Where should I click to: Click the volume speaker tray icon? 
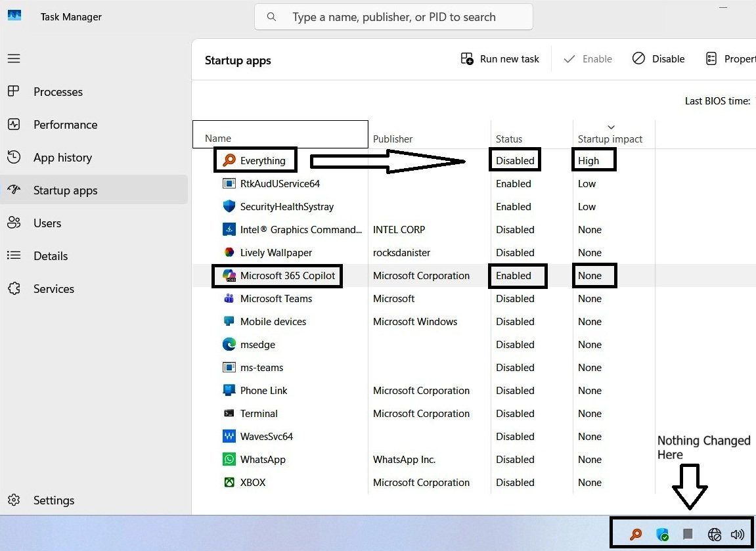click(x=738, y=534)
